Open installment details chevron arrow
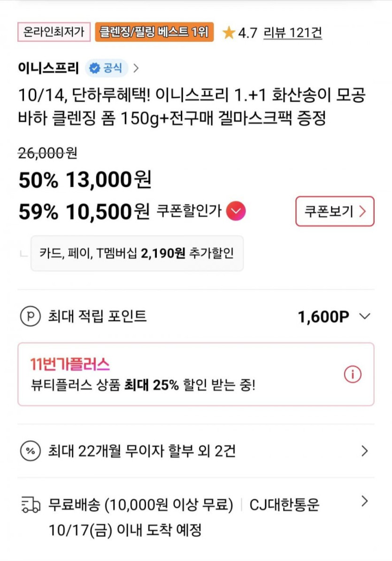Screen dimensions: 392x561 pyautogui.click(x=365, y=451)
